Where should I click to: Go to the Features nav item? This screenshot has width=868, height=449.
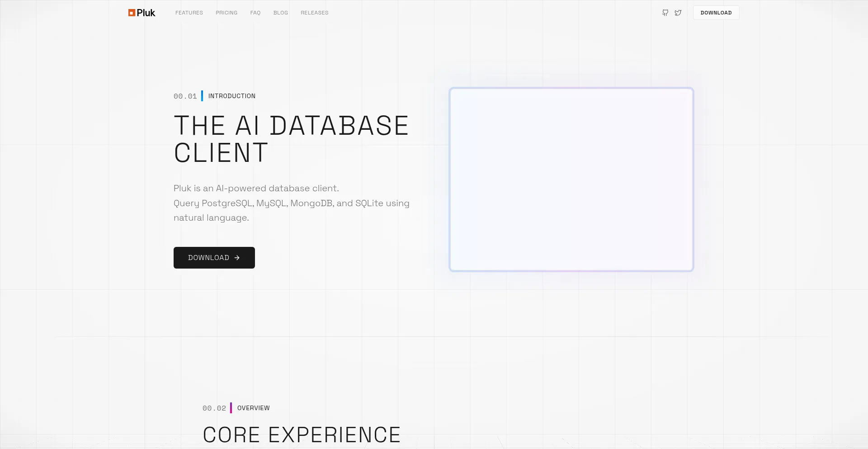click(x=189, y=13)
